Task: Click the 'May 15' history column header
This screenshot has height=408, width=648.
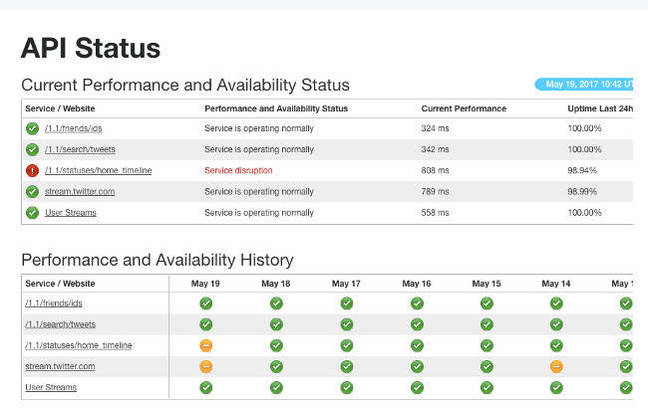Action: point(486,284)
